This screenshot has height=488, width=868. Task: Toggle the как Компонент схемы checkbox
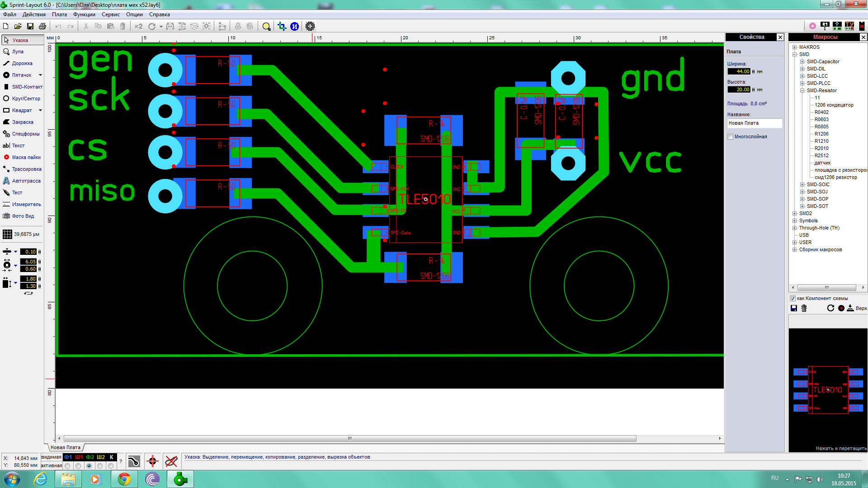pos(793,298)
